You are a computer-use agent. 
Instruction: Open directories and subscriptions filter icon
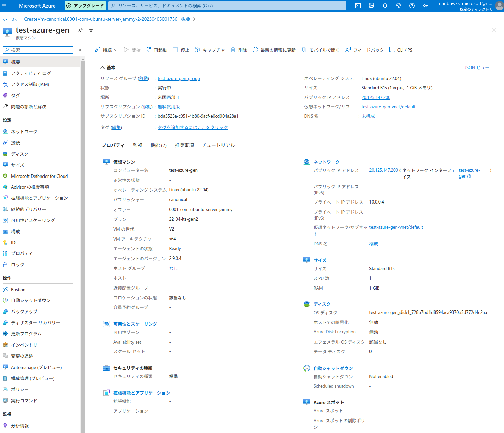[x=372, y=6]
